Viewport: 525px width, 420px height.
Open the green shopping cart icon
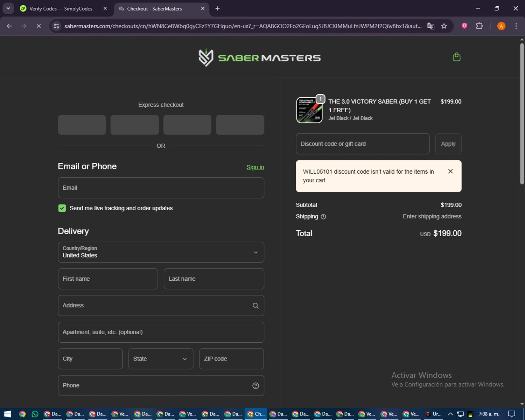456,57
